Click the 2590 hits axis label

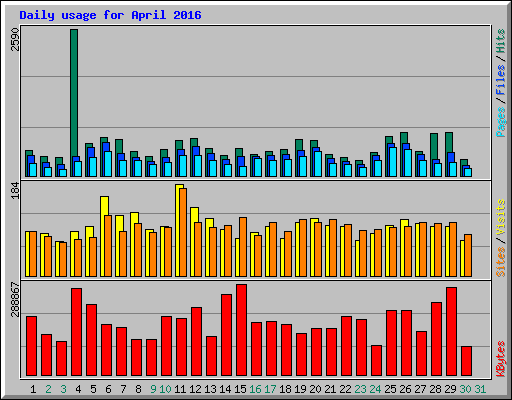click(15, 39)
